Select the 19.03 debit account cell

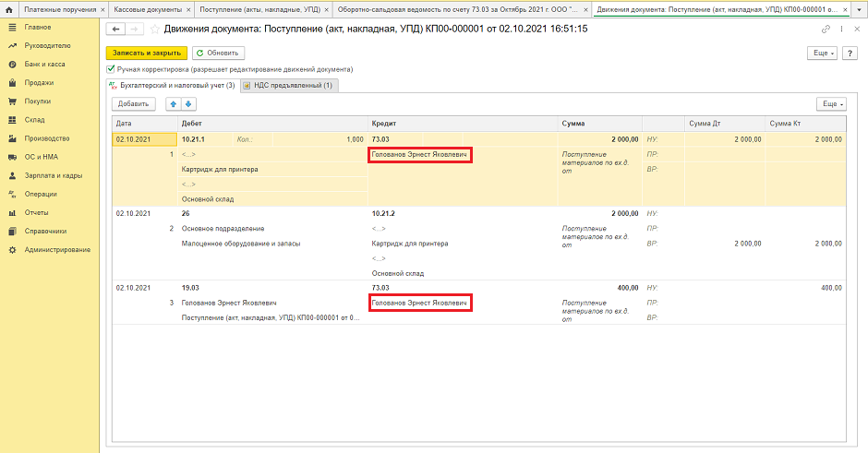[192, 288]
